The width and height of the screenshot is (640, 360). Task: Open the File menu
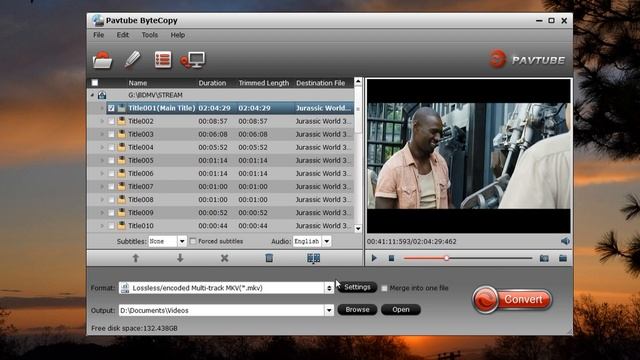(98, 35)
